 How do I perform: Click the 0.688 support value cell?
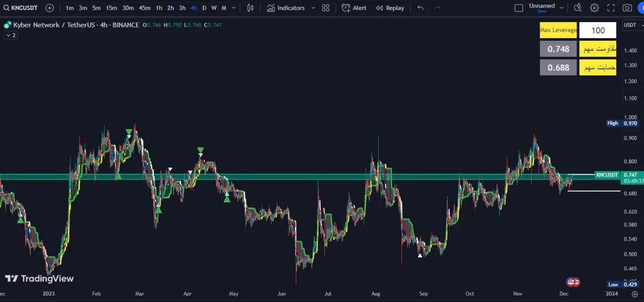pyautogui.click(x=558, y=67)
